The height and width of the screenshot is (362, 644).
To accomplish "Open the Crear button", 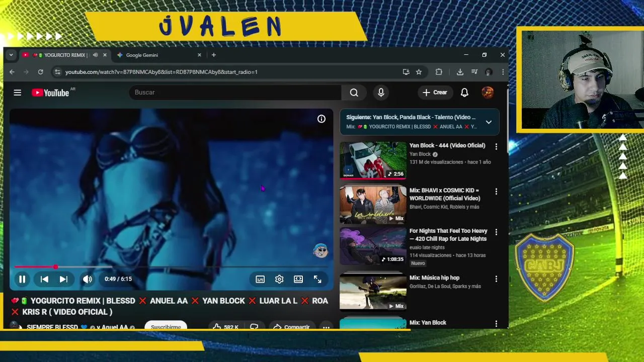I will pyautogui.click(x=435, y=93).
